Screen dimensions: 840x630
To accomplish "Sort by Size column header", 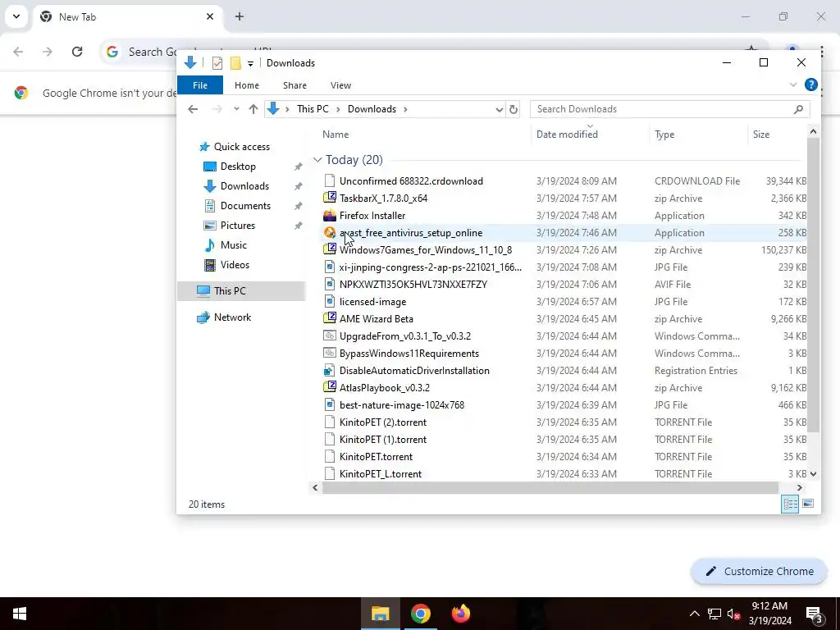I will (760, 135).
